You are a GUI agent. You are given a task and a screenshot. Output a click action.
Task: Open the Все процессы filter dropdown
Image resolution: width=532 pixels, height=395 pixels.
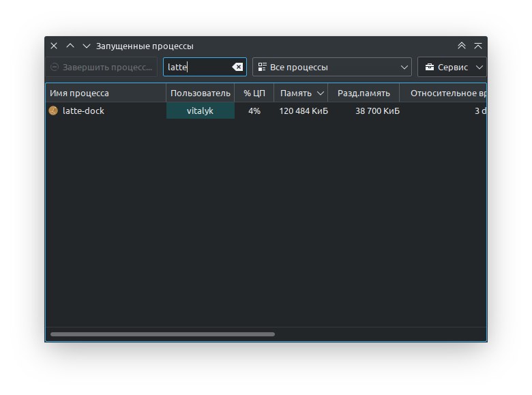[332, 67]
